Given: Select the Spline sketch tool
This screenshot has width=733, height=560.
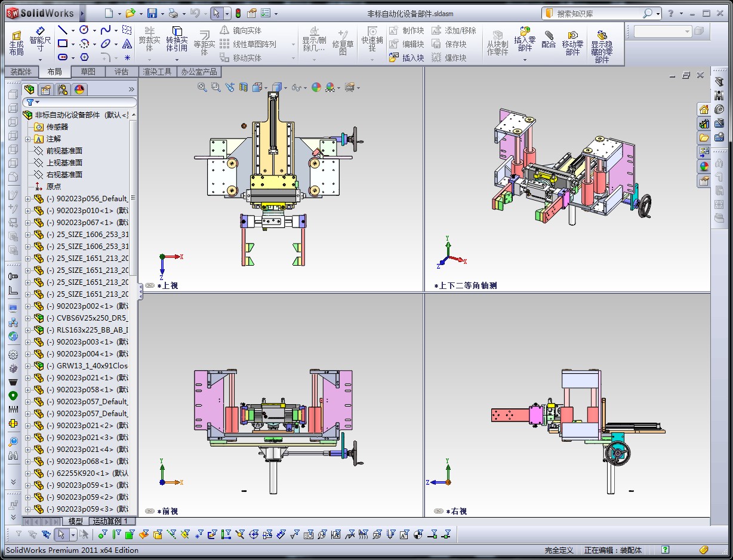Looking at the screenshot, I should pyautogui.click(x=105, y=30).
